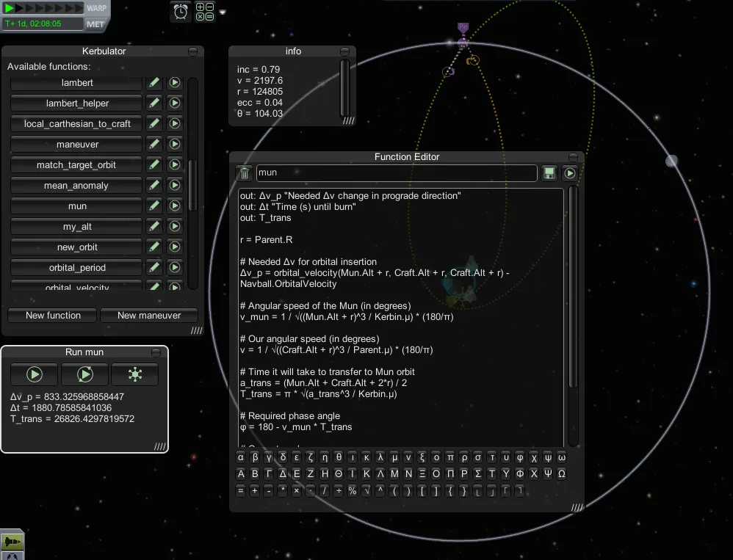Insert the multiplication × symbol
This screenshot has width=733, height=560.
coord(297,491)
